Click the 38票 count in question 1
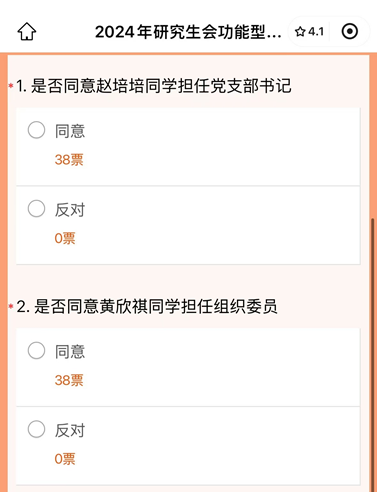Screen dimensions: 377x492 coord(69,160)
